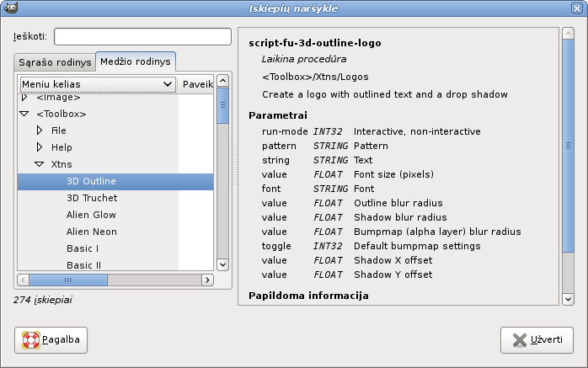This screenshot has width=588, height=368.
Task: Focus the Ieškoti search field
Action: pos(142,37)
